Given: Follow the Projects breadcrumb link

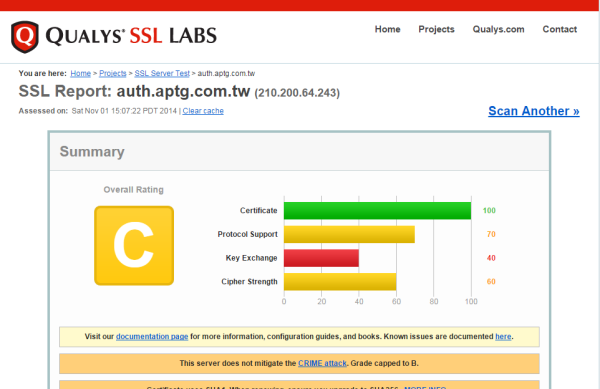Looking at the screenshot, I should [x=112, y=73].
